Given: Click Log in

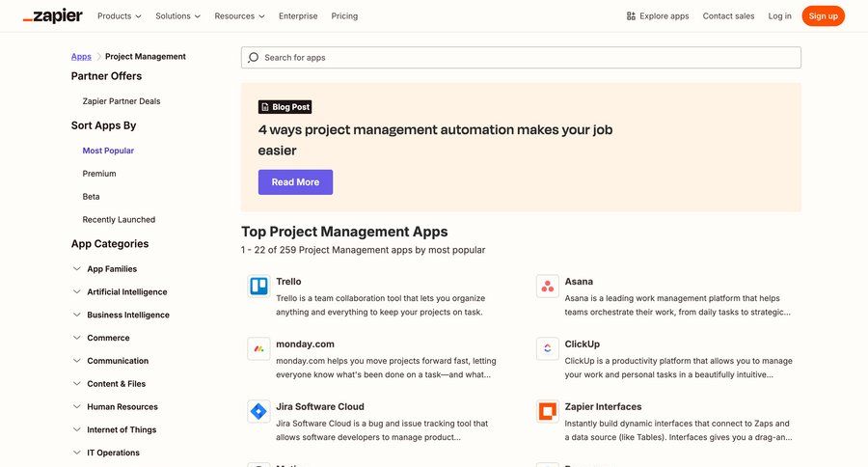Looking at the screenshot, I should (779, 16).
